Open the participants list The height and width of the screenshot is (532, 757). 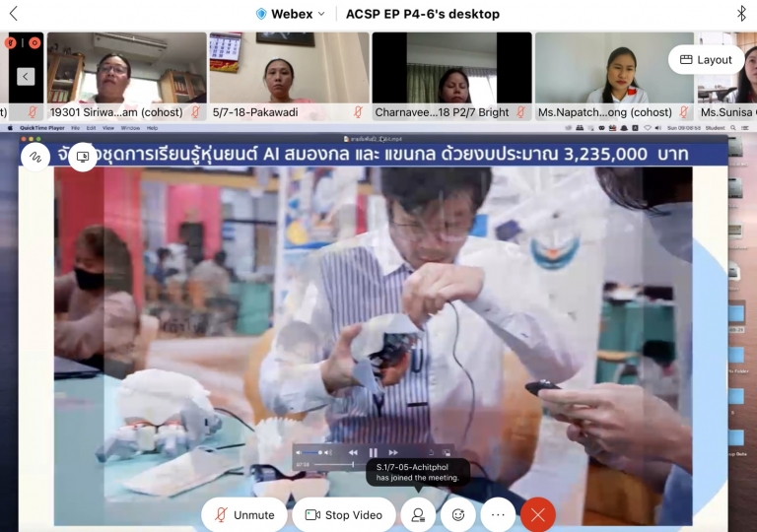tap(418, 515)
